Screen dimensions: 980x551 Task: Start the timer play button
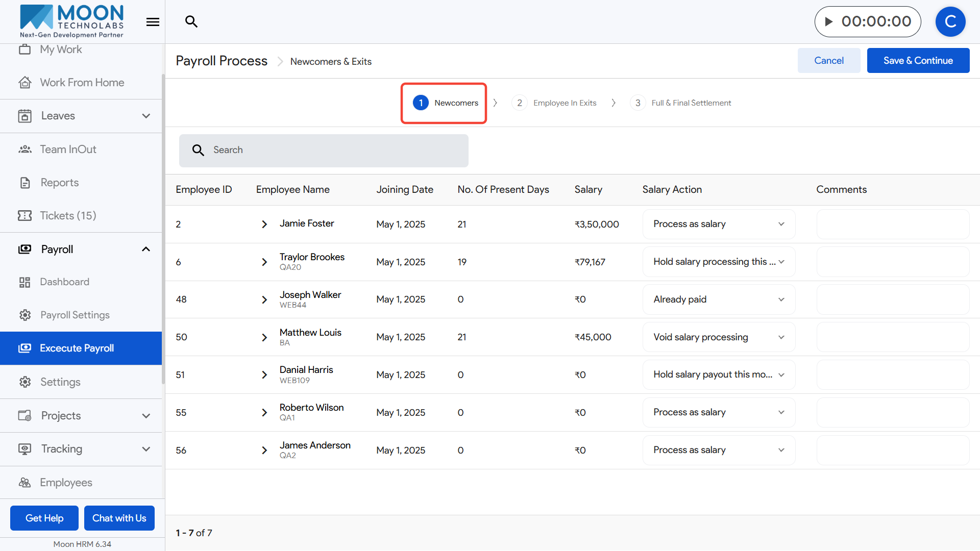pos(829,21)
